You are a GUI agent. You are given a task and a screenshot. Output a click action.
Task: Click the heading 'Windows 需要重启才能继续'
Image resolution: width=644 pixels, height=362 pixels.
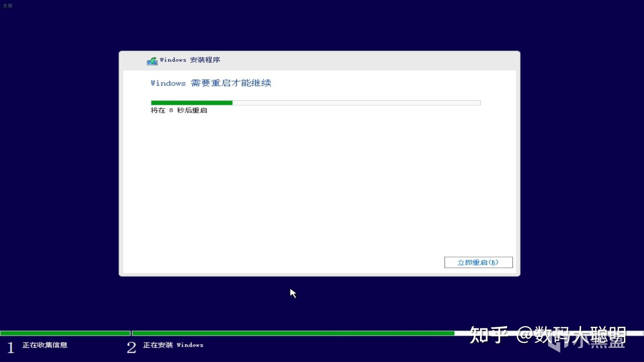pos(211,83)
